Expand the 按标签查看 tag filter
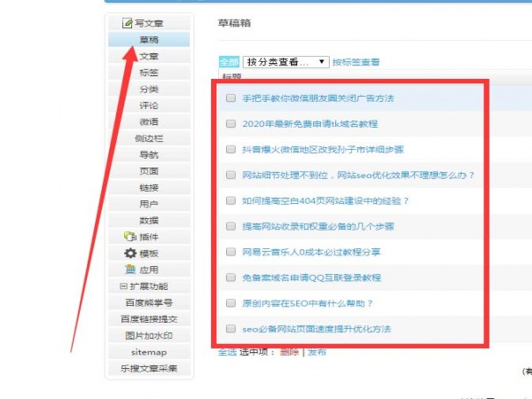 coord(356,62)
